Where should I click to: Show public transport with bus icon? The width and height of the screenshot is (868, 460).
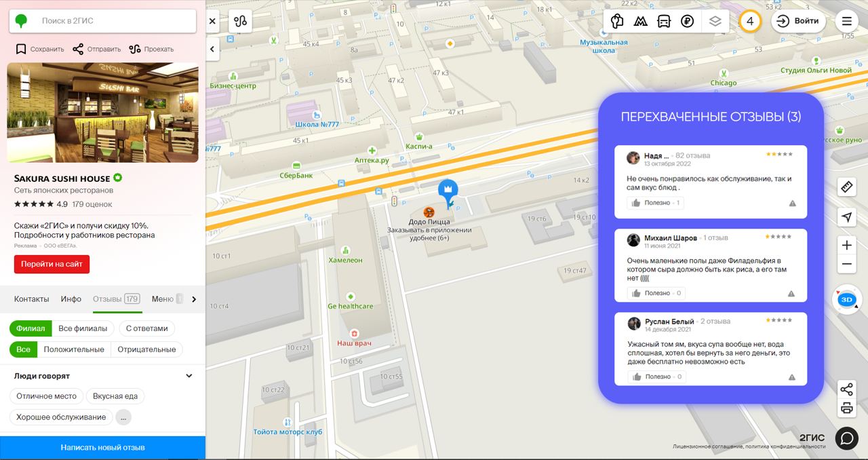click(x=664, y=21)
